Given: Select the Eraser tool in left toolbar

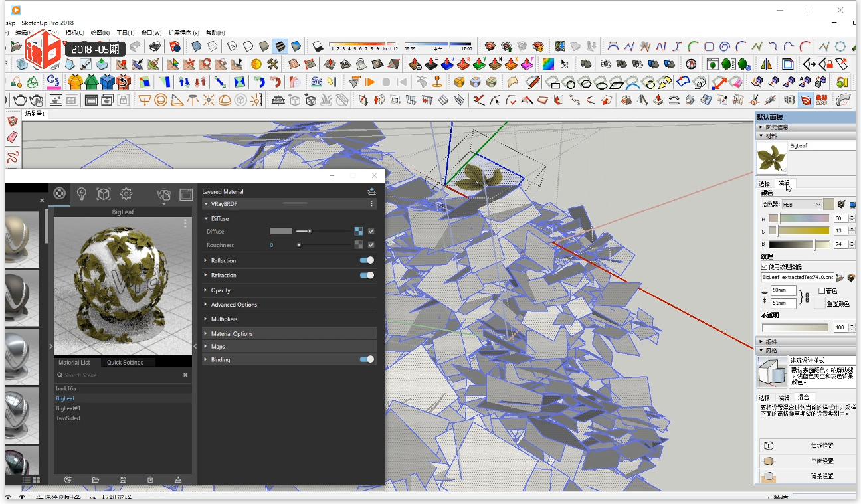Looking at the screenshot, I should [x=13, y=137].
